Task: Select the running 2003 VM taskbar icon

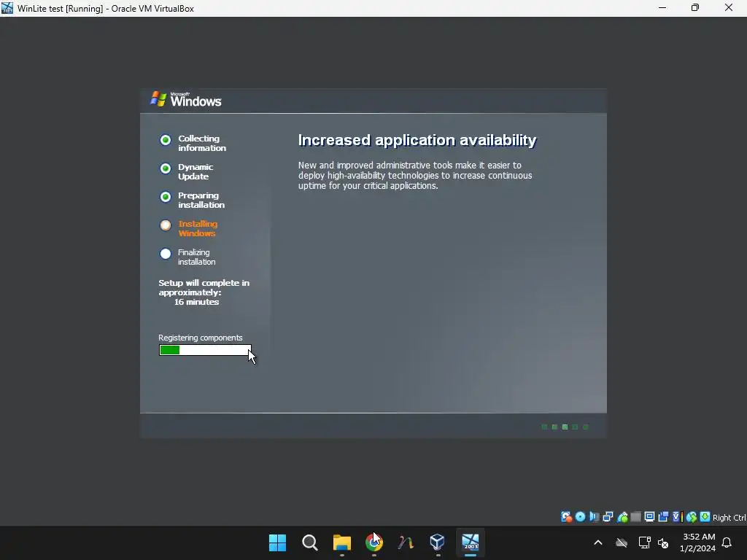Action: [x=471, y=542]
